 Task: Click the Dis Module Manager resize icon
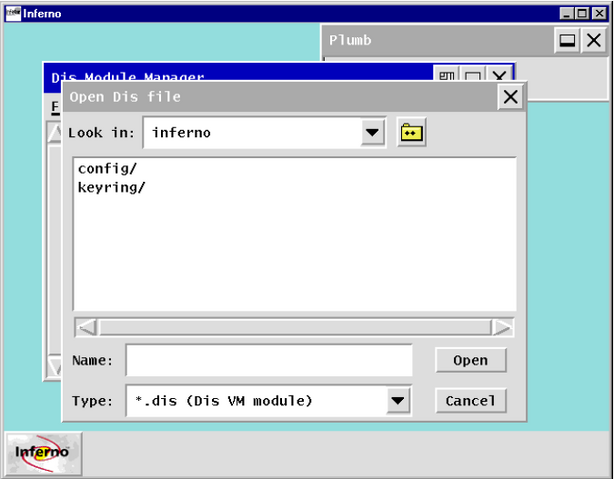447,75
